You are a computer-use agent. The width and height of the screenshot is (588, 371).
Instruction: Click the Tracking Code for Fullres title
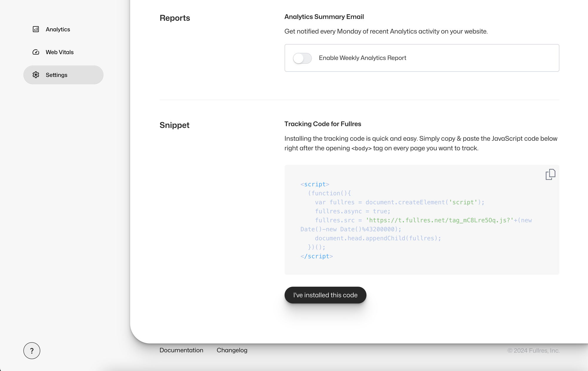[323, 124]
